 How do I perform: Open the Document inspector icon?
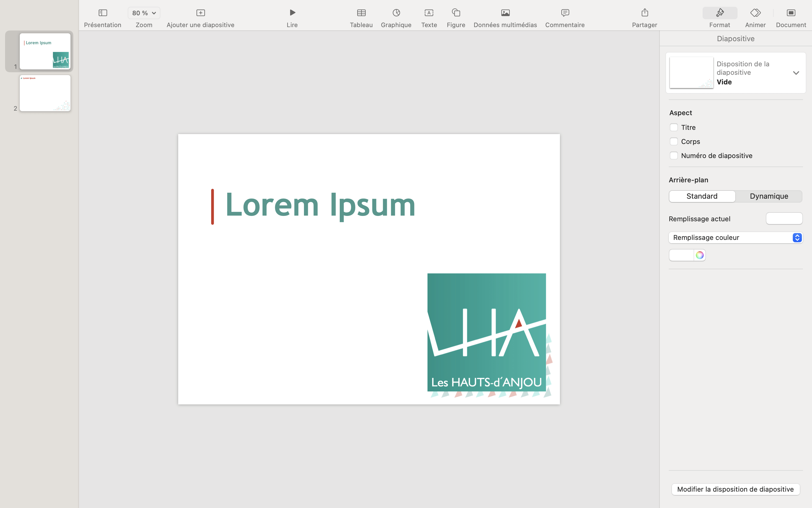pyautogui.click(x=791, y=13)
